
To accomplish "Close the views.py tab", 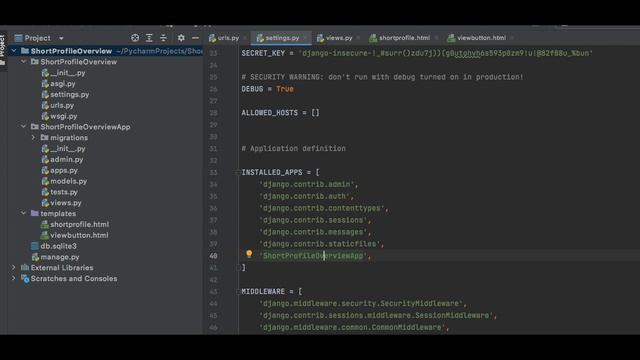I will 358,38.
